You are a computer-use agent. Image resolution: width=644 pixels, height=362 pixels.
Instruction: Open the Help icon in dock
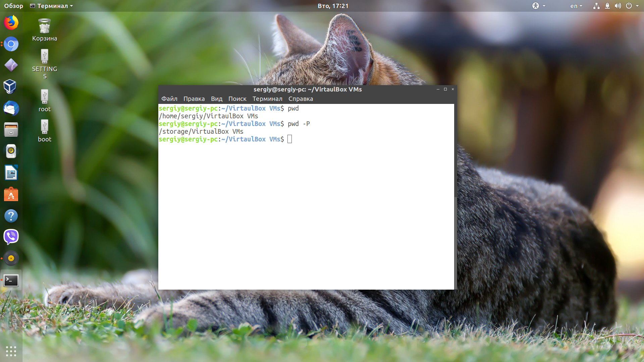[x=11, y=216]
